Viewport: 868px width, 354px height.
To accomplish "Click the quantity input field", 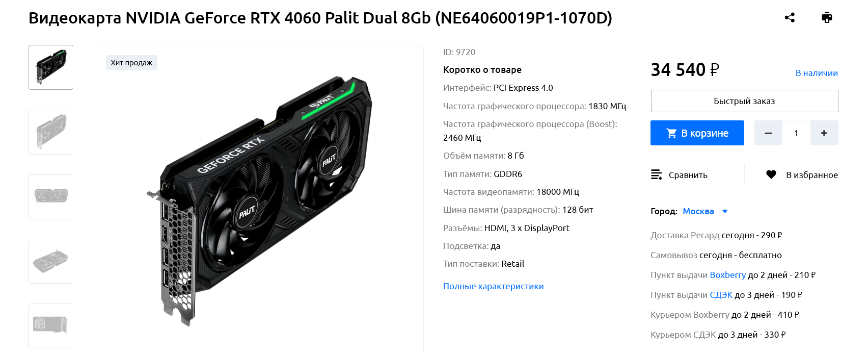I will click(x=796, y=133).
